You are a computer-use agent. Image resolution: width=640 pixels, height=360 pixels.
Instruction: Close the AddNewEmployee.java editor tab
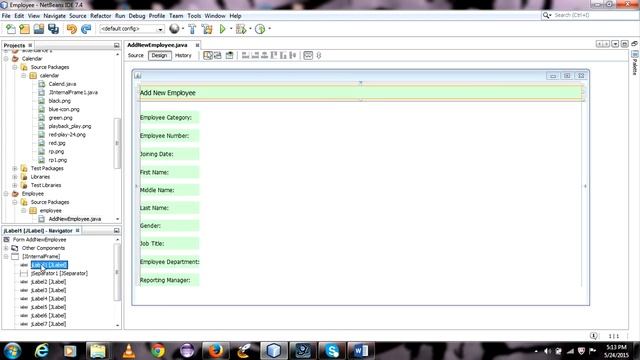[197, 45]
